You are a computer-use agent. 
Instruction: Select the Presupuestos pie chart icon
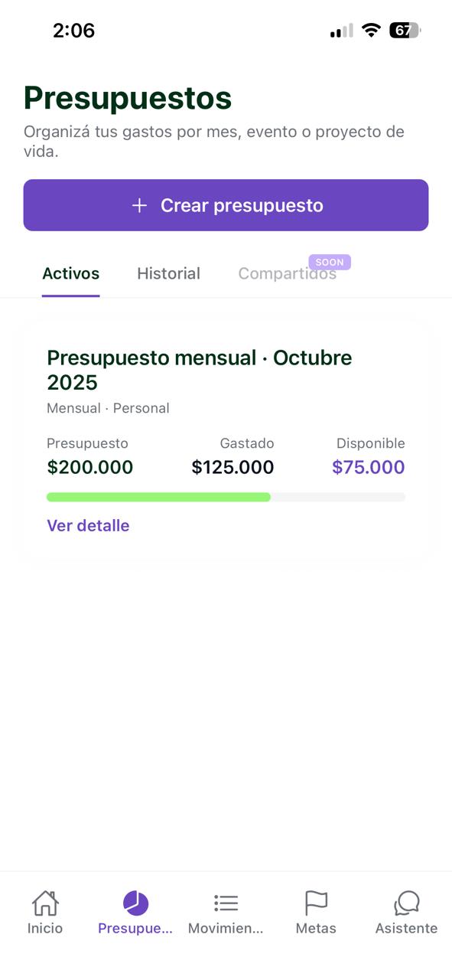point(135,905)
